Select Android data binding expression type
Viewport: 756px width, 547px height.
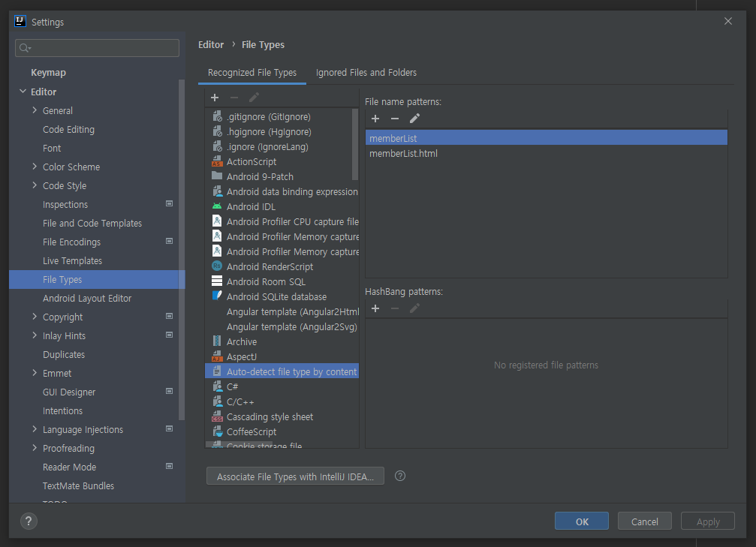coord(282,192)
